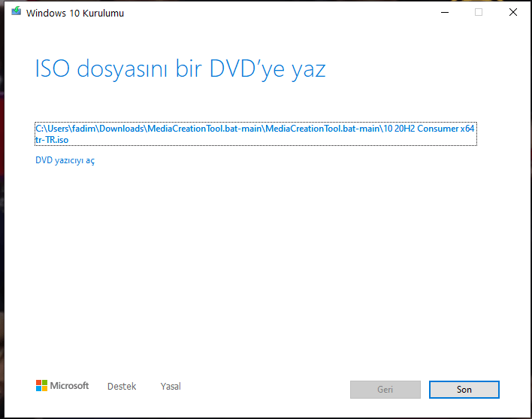The image size is (532, 419).
Task: Click the disabled Geri button
Action: (x=385, y=390)
